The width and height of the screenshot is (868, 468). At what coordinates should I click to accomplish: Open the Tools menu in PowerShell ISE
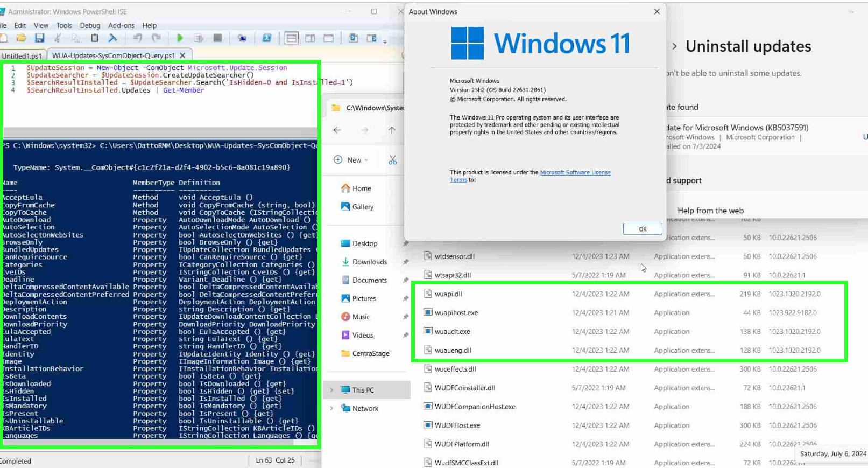pyautogui.click(x=64, y=25)
